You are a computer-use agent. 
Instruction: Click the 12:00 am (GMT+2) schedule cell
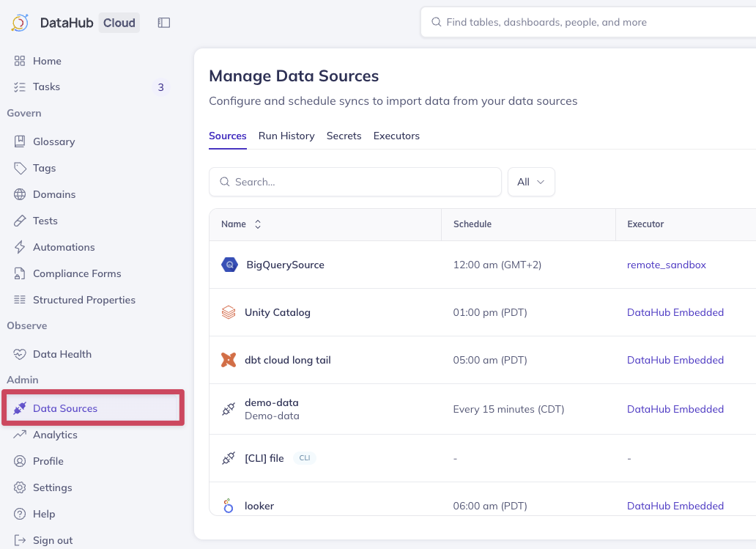[497, 265]
